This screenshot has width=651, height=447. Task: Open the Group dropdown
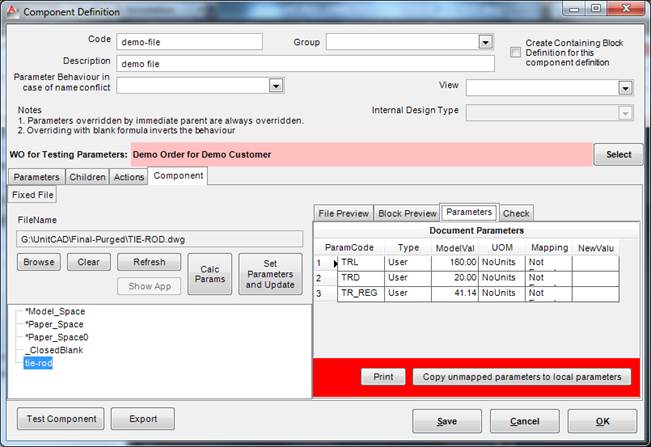click(x=485, y=42)
